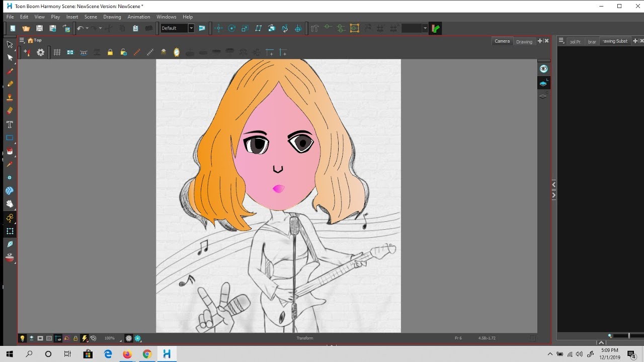Select the Brush tool in left toolbar
Viewport: 644px width, 362px height.
click(10, 71)
